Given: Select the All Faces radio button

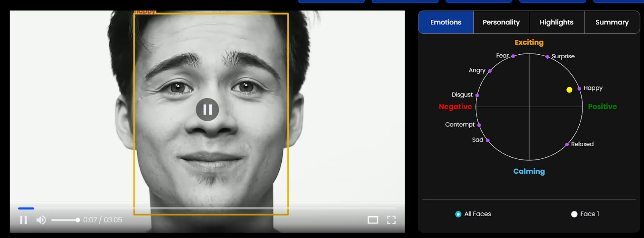Looking at the screenshot, I should [458, 214].
